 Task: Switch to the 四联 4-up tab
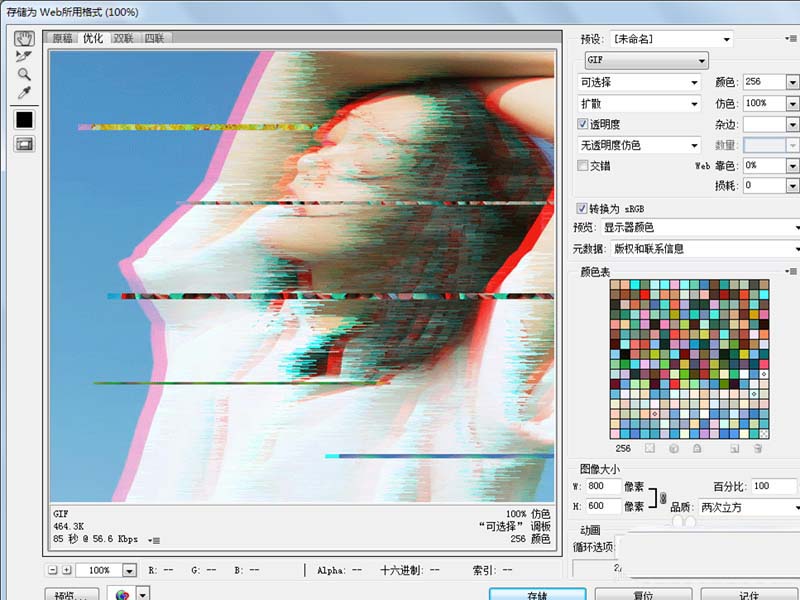[155, 38]
